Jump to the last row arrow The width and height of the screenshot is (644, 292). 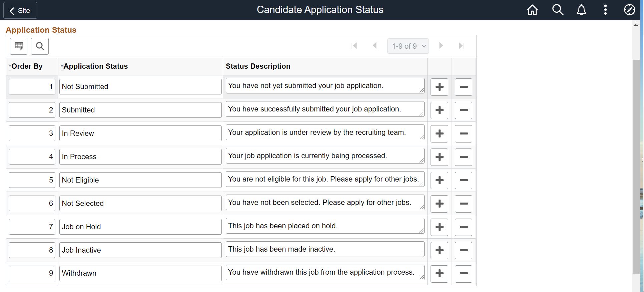click(462, 46)
